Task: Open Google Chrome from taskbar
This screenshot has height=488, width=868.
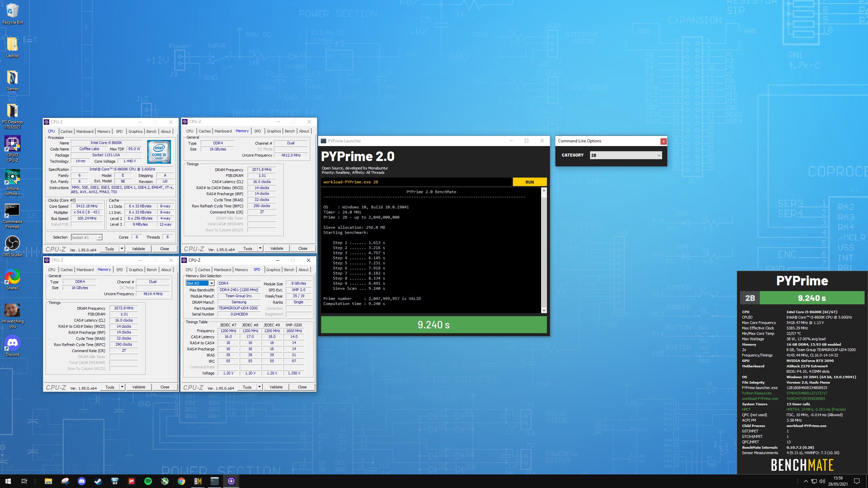Action: click(x=181, y=481)
